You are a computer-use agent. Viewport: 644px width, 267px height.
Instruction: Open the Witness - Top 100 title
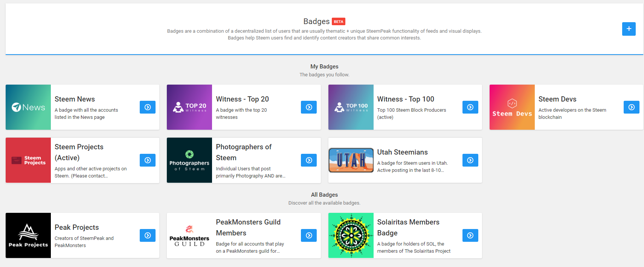406,99
